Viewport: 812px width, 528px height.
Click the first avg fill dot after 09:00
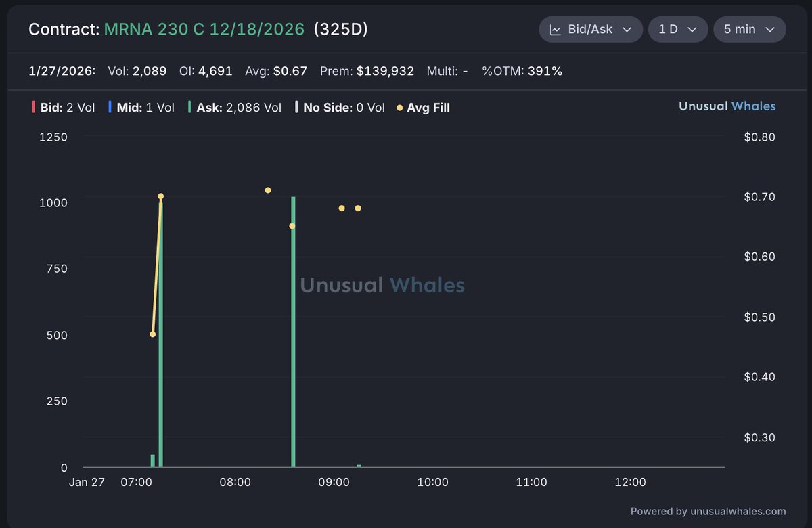click(342, 208)
